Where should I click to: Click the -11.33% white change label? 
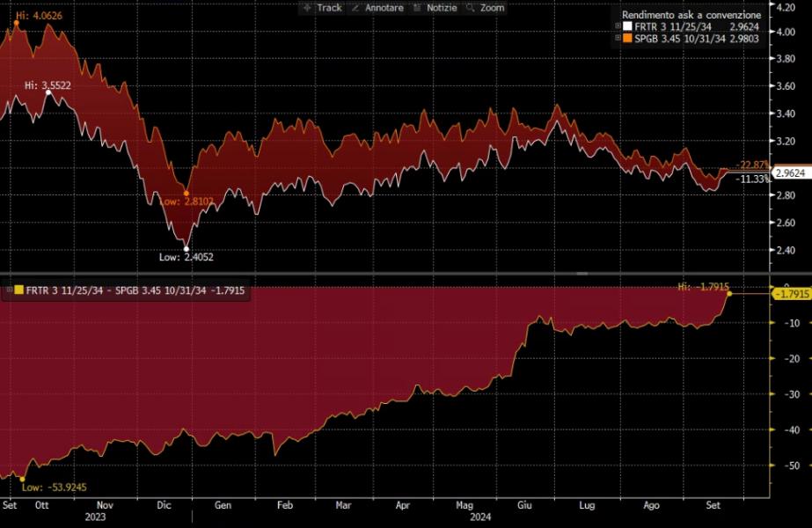[752, 180]
